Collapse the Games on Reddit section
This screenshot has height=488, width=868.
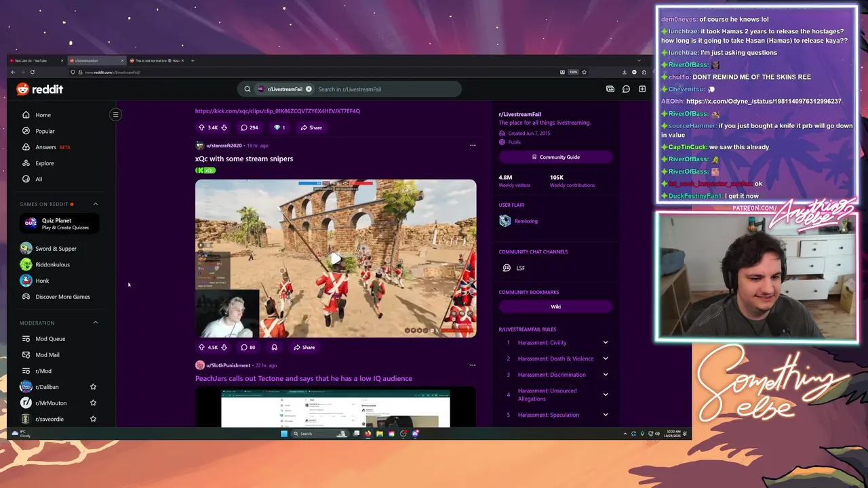[x=96, y=204]
